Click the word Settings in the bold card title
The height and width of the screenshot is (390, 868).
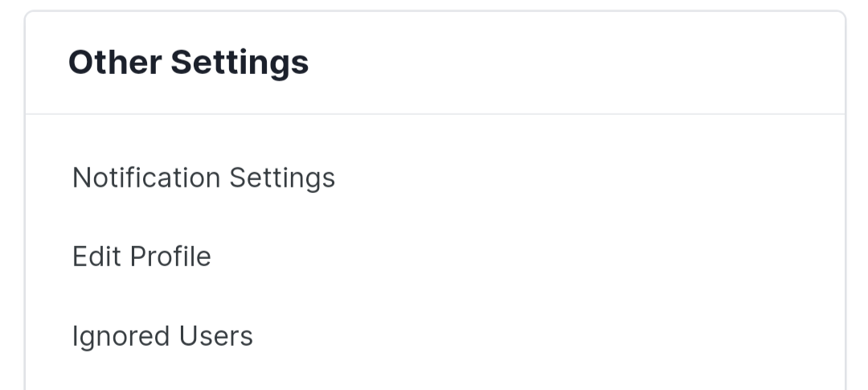240,64
